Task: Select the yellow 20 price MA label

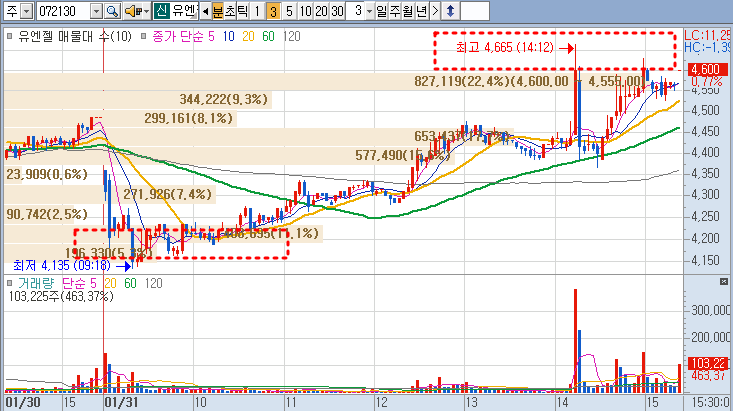Action: coord(248,36)
